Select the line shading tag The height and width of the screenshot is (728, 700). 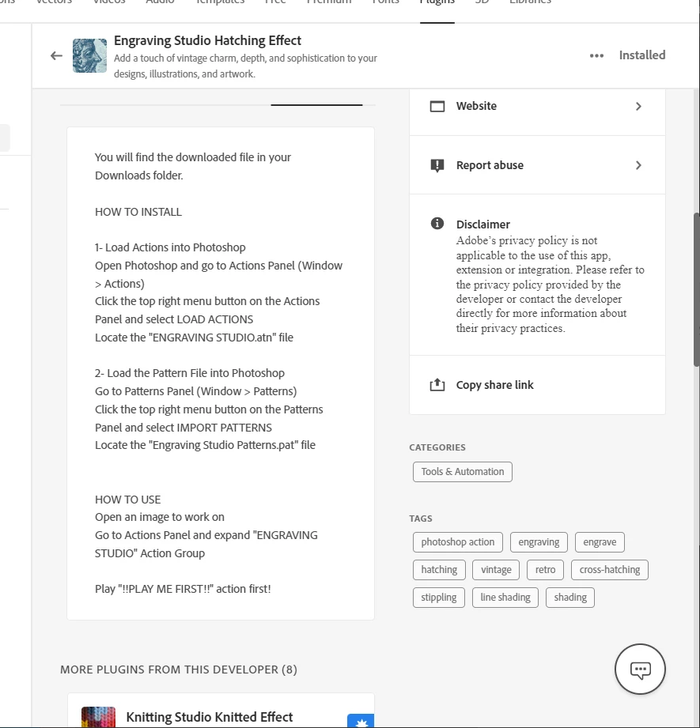pos(505,598)
